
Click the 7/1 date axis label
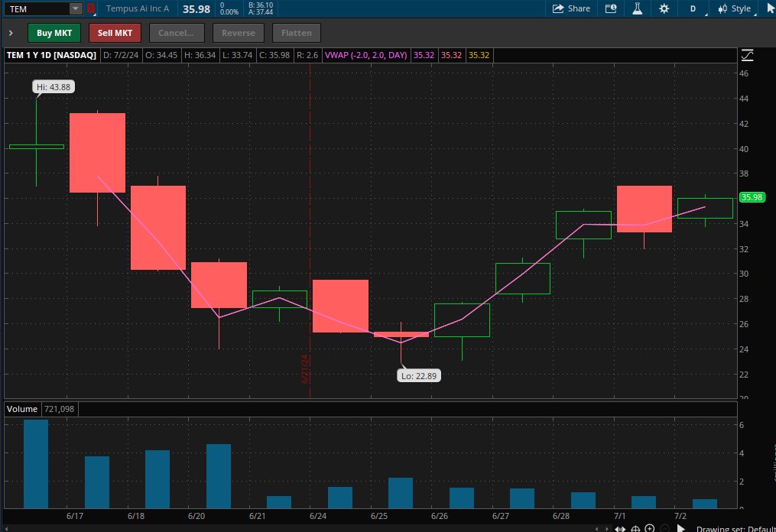pyautogui.click(x=619, y=516)
